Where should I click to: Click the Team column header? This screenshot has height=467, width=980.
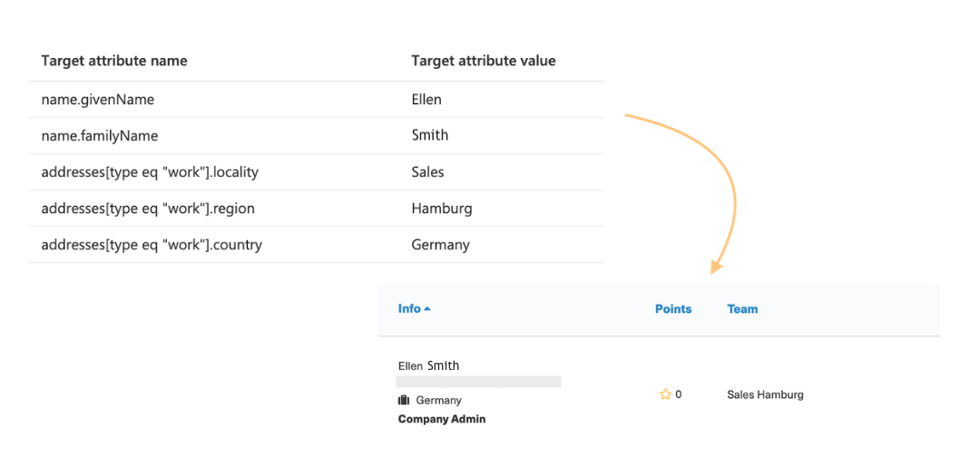742,309
